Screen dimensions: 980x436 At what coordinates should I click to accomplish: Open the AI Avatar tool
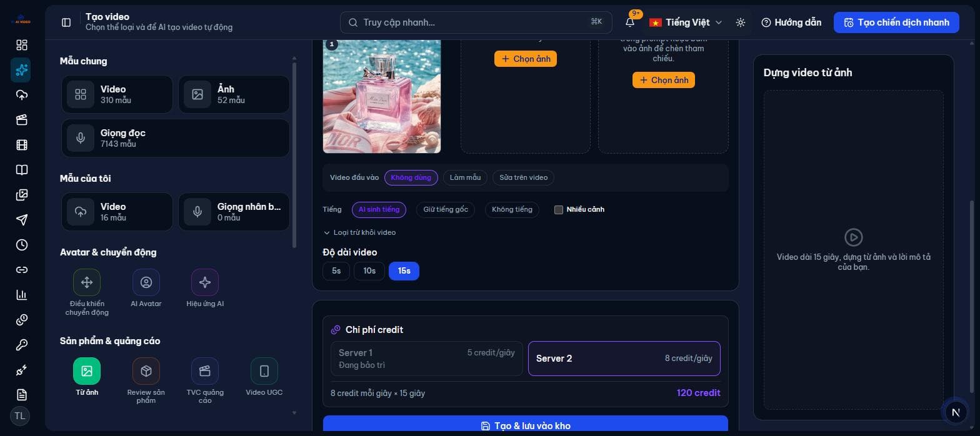tap(146, 289)
